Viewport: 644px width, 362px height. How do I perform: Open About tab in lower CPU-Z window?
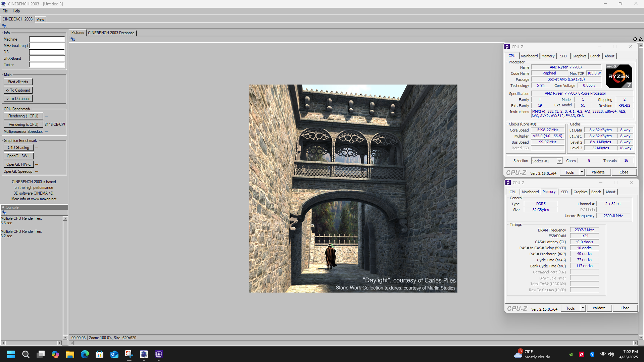pyautogui.click(x=610, y=192)
